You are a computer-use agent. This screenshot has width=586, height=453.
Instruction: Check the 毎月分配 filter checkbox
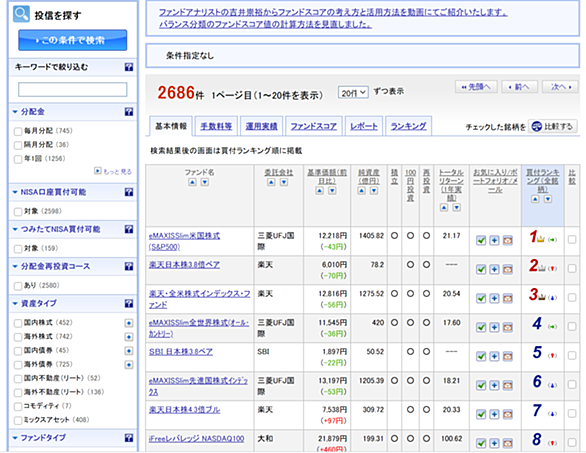(x=18, y=131)
